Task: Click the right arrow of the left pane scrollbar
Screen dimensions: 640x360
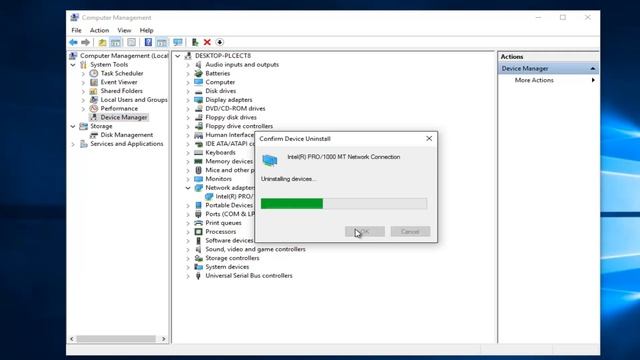Action: click(x=164, y=339)
